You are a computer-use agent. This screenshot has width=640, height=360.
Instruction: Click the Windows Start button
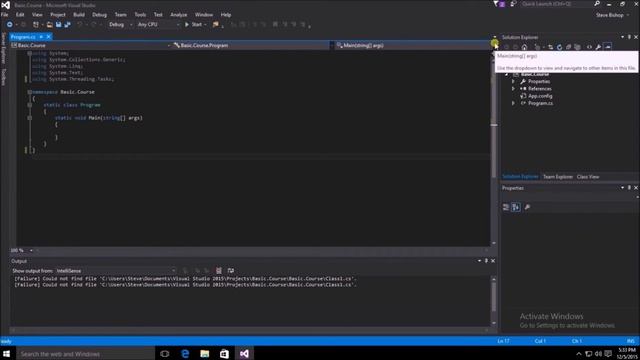tap(7, 354)
